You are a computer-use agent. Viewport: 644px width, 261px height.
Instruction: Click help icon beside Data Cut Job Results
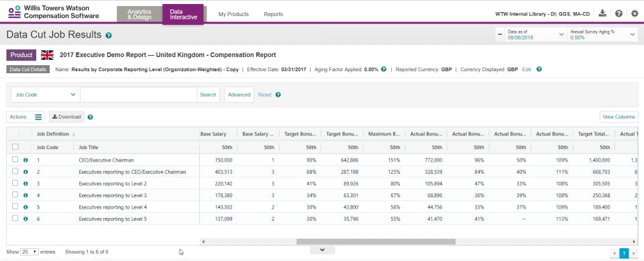tap(109, 36)
